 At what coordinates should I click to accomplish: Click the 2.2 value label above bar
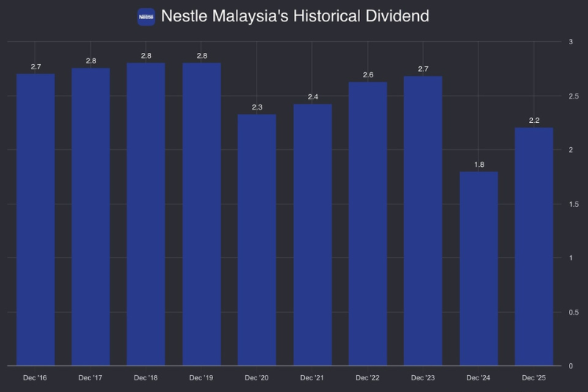534,121
